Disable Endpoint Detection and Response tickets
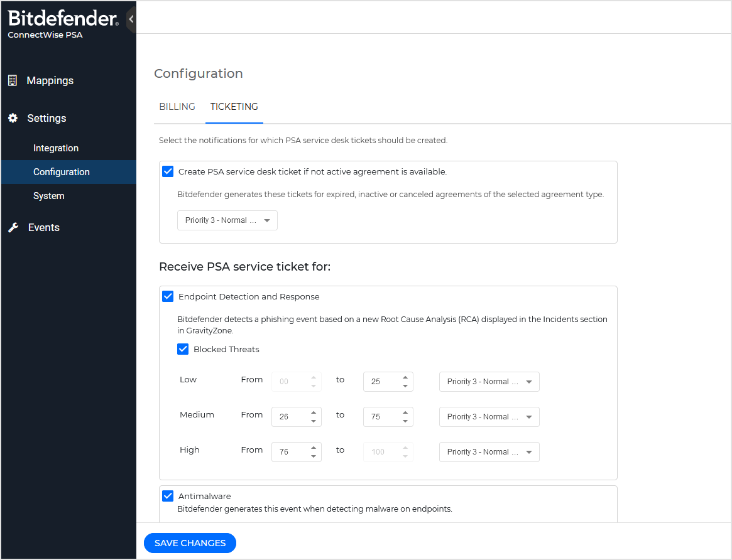This screenshot has width=732, height=560. (167, 296)
